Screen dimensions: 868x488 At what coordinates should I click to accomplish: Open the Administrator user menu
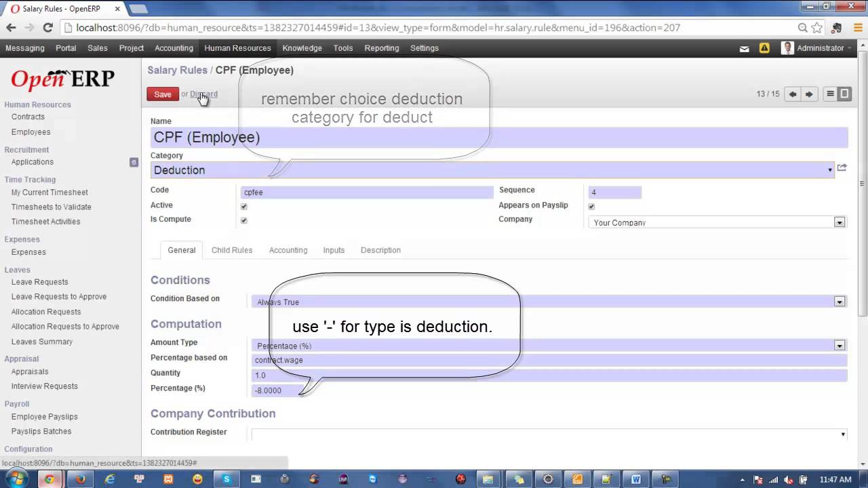click(823, 48)
